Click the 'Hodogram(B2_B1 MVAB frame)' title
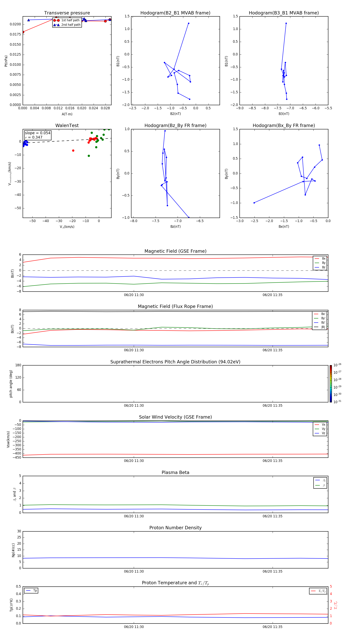 pos(175,13)
